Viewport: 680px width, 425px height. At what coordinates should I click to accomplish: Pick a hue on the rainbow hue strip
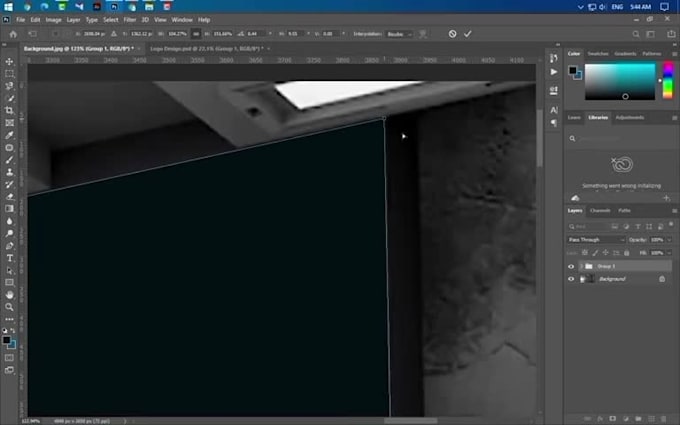pos(668,81)
